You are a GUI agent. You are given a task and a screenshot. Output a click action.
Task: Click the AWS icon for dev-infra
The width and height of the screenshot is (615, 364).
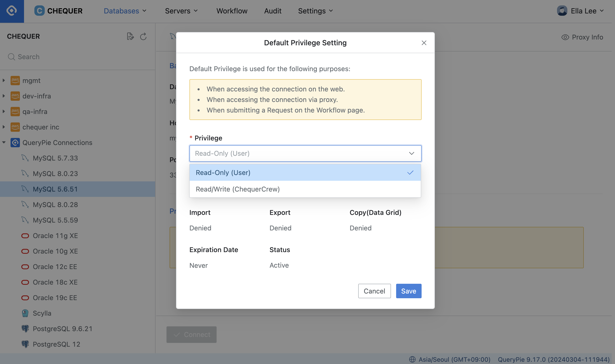tap(15, 96)
